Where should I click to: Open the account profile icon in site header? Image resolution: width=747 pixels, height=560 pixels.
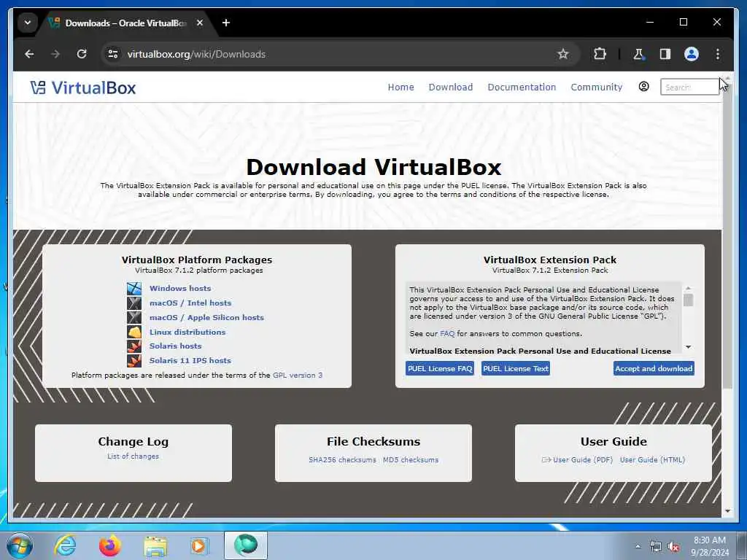click(643, 87)
